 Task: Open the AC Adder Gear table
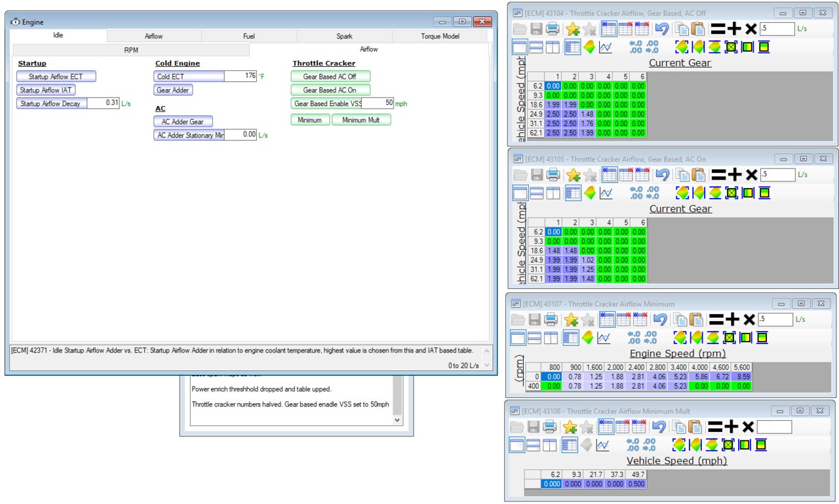click(183, 122)
